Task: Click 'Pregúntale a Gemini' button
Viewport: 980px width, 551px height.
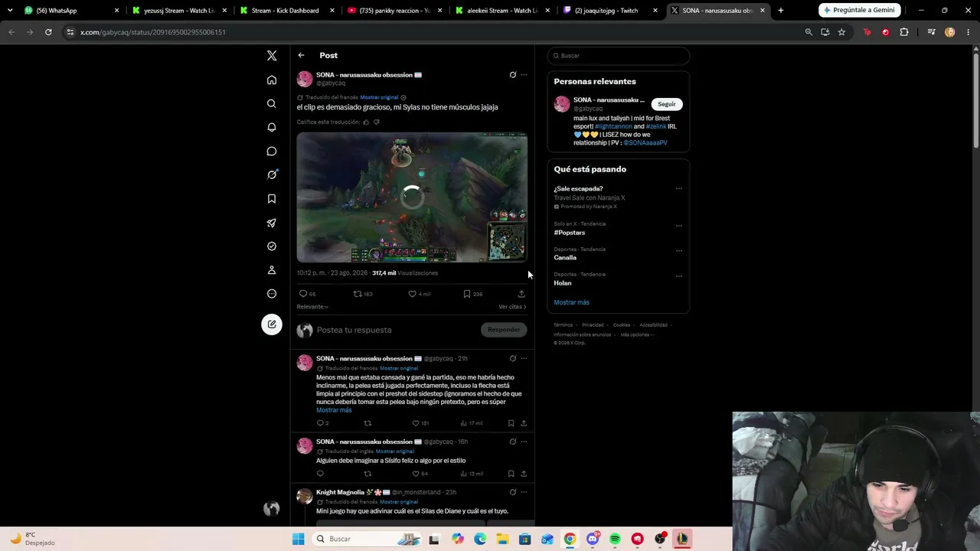Action: [859, 11]
